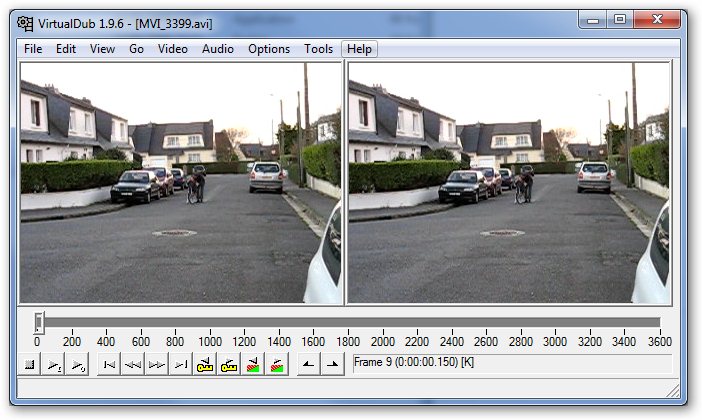
Task: Play the input video preview
Action: click(x=53, y=364)
